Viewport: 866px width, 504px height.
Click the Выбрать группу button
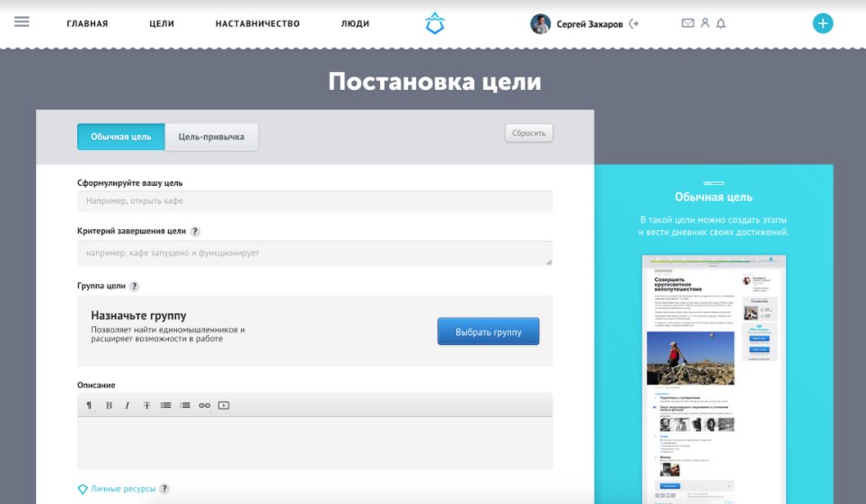click(x=488, y=332)
